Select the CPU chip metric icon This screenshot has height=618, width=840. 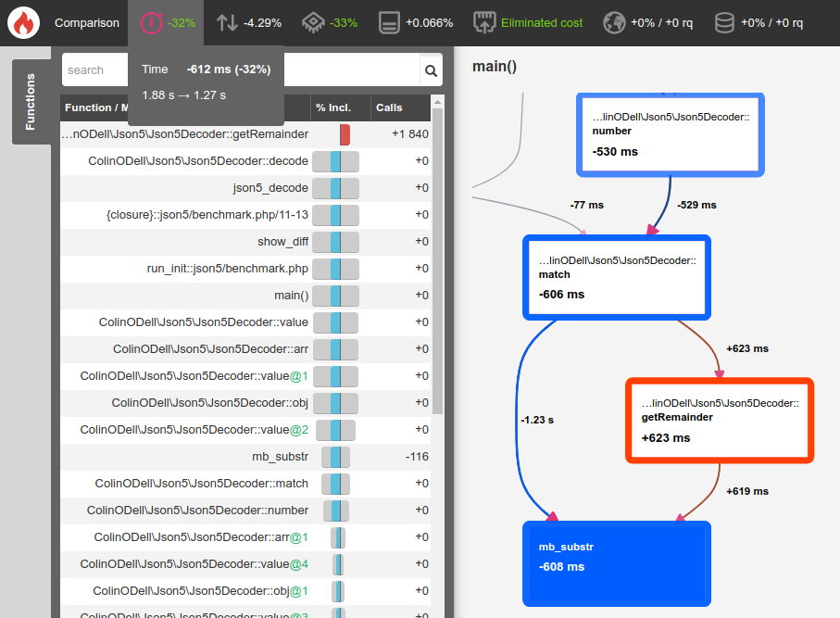pos(313,22)
